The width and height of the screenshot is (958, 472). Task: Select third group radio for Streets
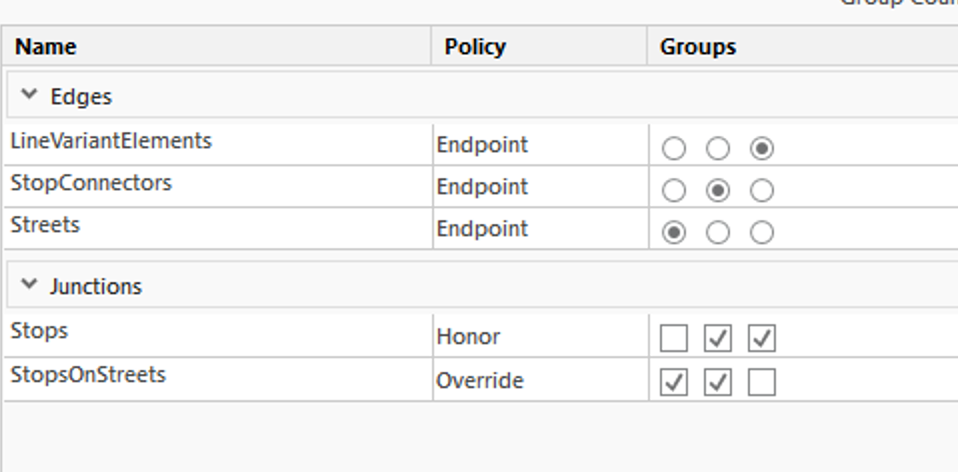(x=762, y=233)
